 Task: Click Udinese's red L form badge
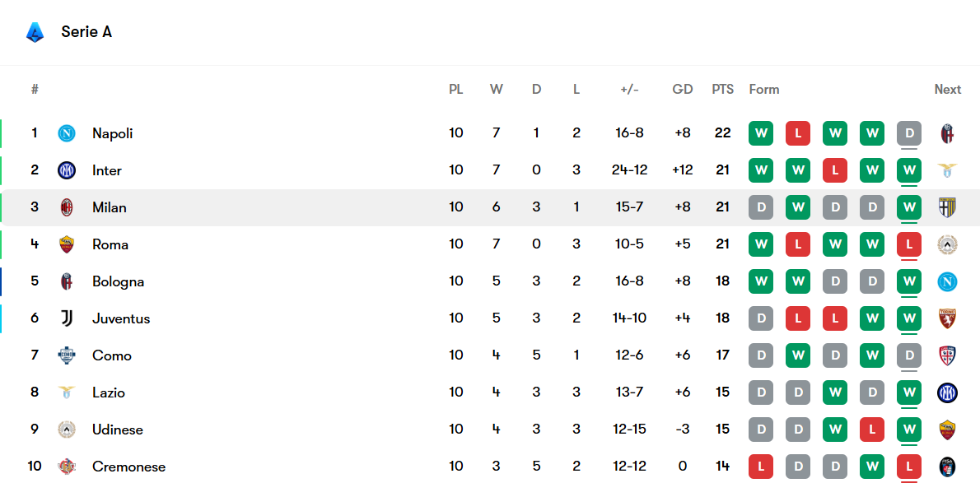click(872, 430)
